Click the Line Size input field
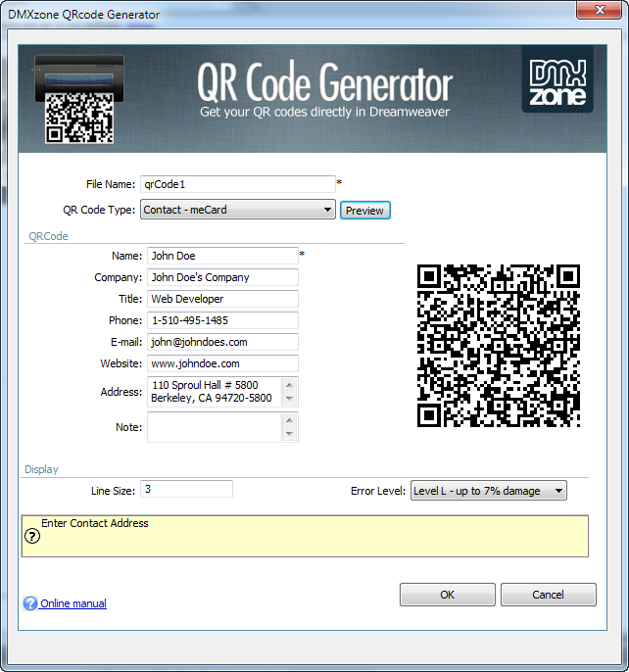Viewport: 629px width, 672px height. [186, 489]
